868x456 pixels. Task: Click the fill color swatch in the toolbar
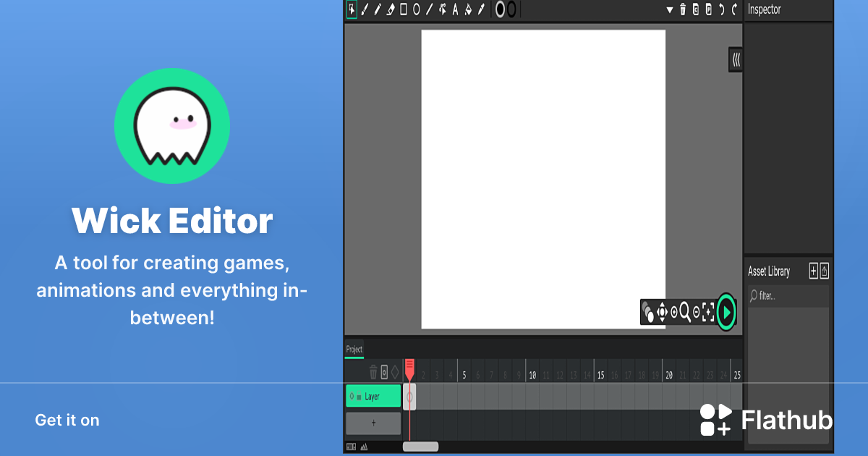click(x=500, y=9)
